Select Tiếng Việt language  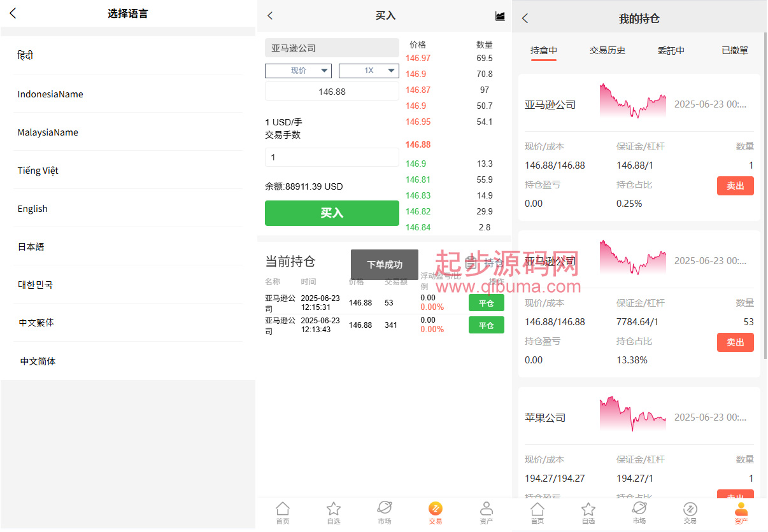128,170
